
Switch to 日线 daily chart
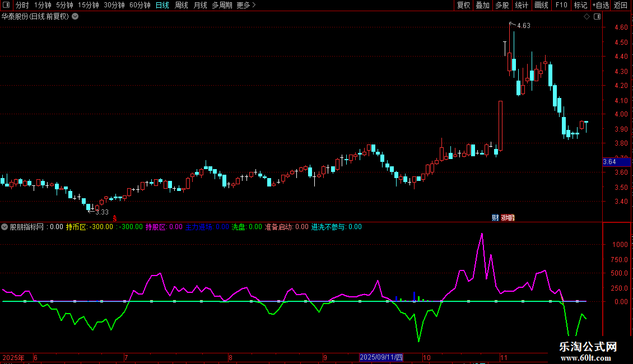[162, 5]
